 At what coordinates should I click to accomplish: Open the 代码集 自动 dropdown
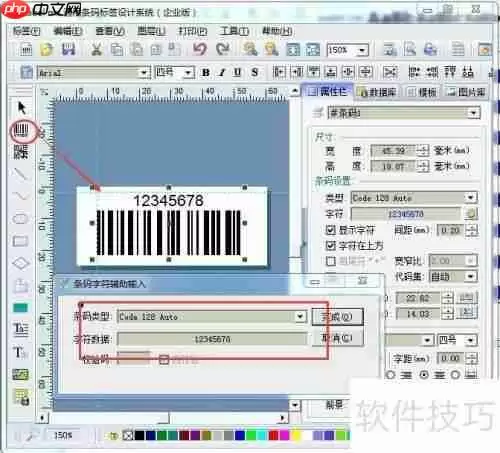click(x=471, y=276)
